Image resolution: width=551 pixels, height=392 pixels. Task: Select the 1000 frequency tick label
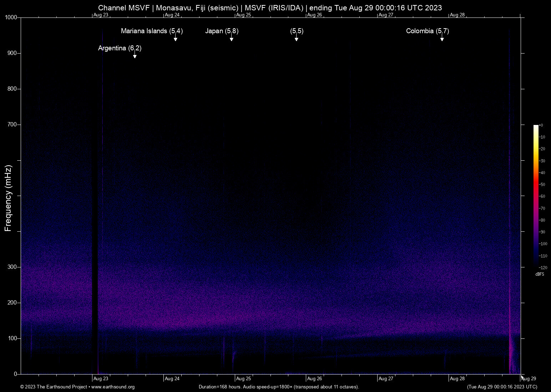point(12,17)
